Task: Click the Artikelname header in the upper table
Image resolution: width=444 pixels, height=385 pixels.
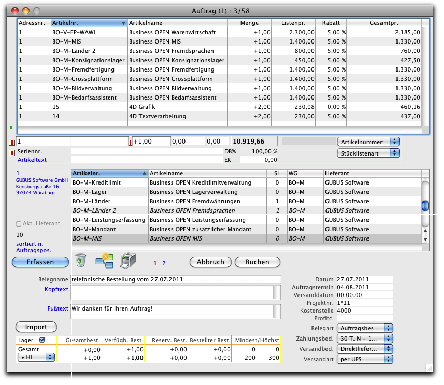Action: click(x=178, y=23)
